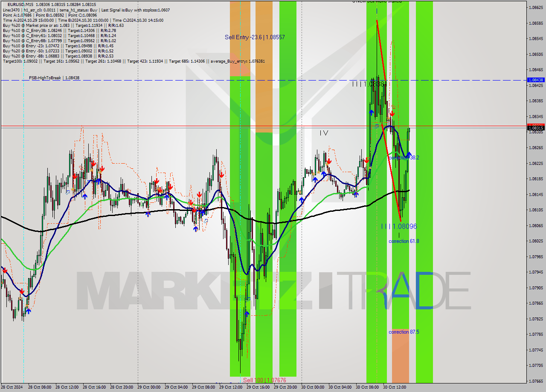Select the blue 1.08438 price tag on axis
This screenshot has height=392, width=546.
point(535,80)
